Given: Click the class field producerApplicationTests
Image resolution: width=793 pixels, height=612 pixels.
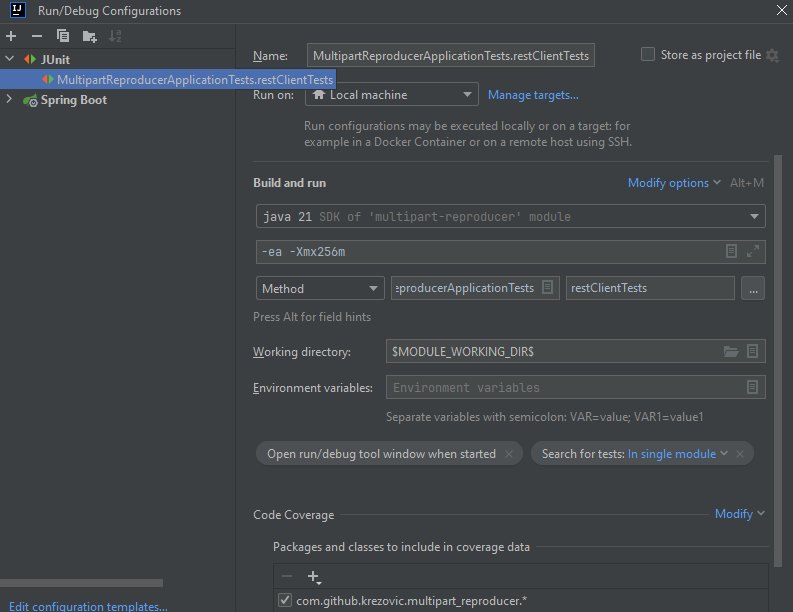Looking at the screenshot, I should 465,288.
